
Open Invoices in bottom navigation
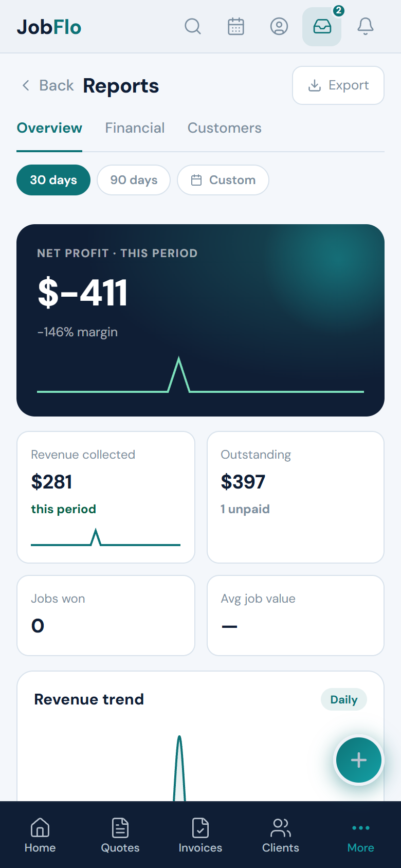(200, 835)
